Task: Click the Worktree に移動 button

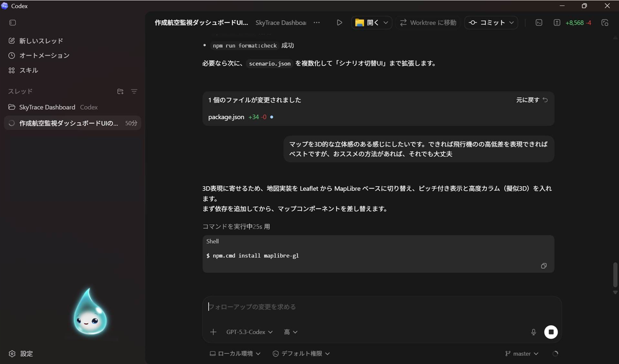Action: click(428, 23)
